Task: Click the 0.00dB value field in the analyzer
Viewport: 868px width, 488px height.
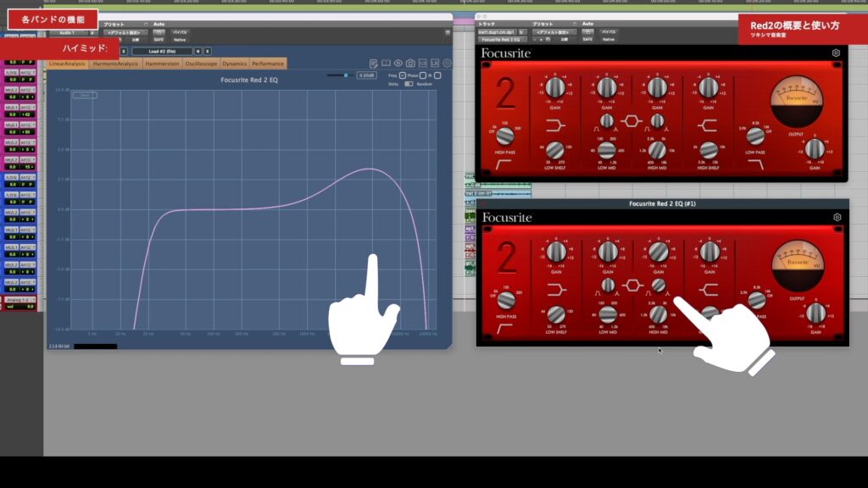Action: 366,75
